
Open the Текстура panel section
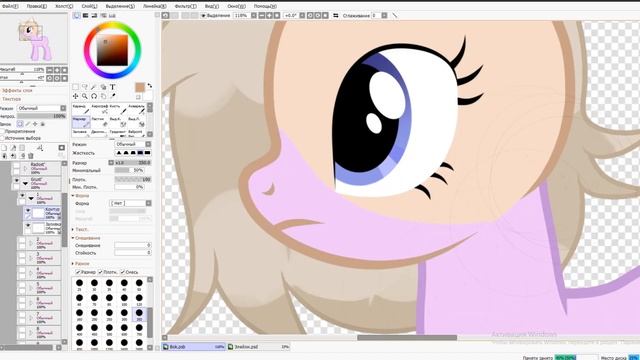11,99
